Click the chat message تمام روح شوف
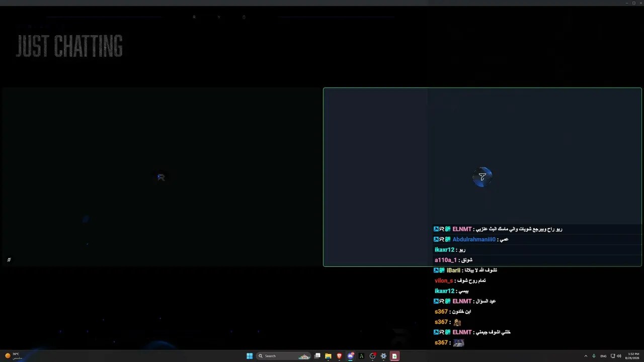This screenshot has width=644, height=362. [x=471, y=281]
